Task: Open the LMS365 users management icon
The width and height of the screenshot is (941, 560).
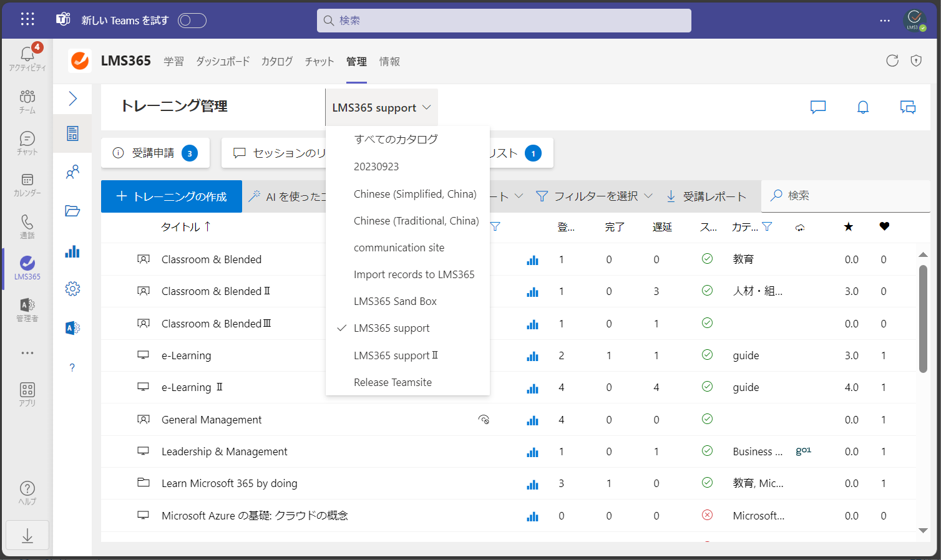Action: pyautogui.click(x=72, y=171)
